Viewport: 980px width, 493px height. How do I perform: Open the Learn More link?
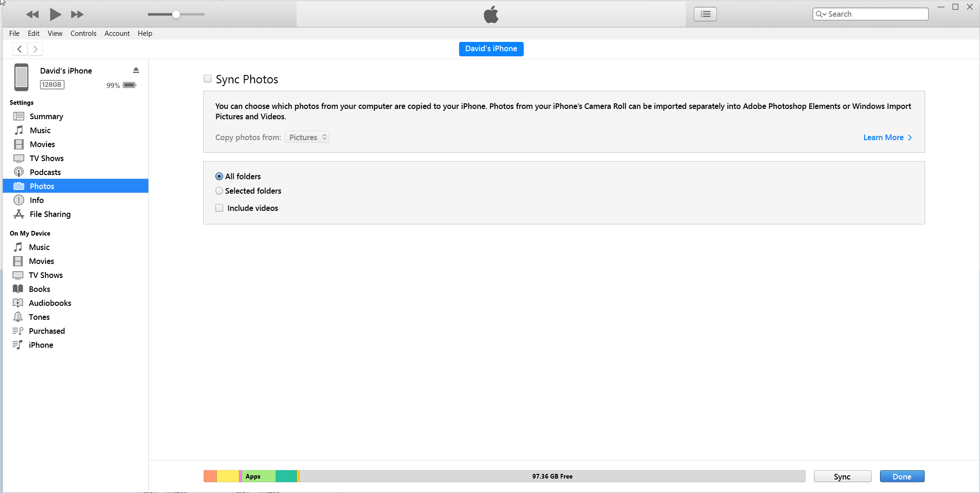[887, 137]
